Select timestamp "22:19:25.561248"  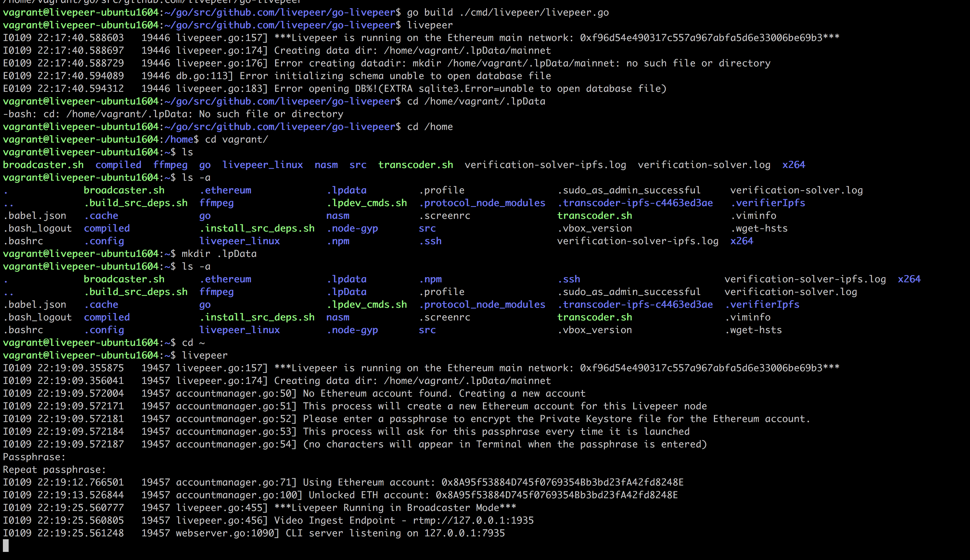click(81, 533)
